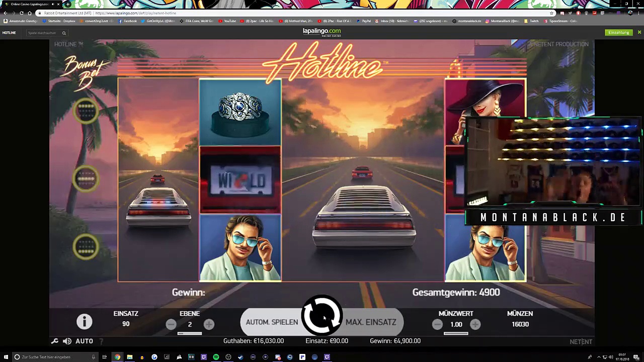Image resolution: width=644 pixels, height=362 pixels.
Task: Open Spotify from the taskbar
Action: (x=216, y=357)
